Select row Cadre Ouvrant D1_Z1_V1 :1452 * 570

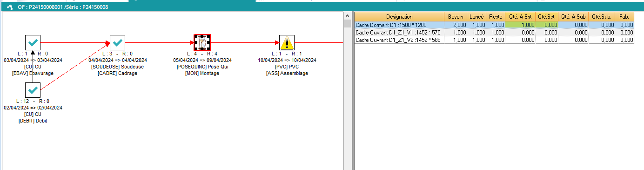494,33
